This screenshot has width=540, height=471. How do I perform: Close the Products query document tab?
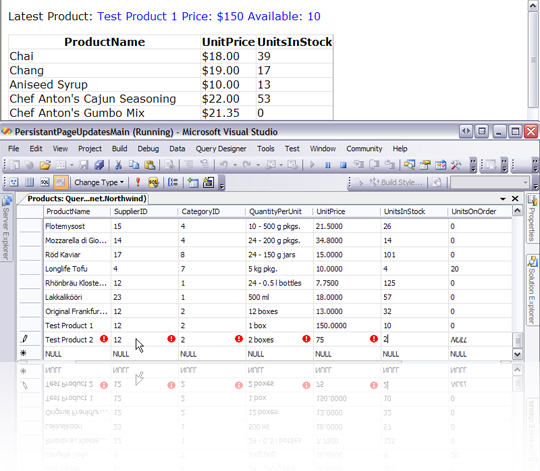515,199
